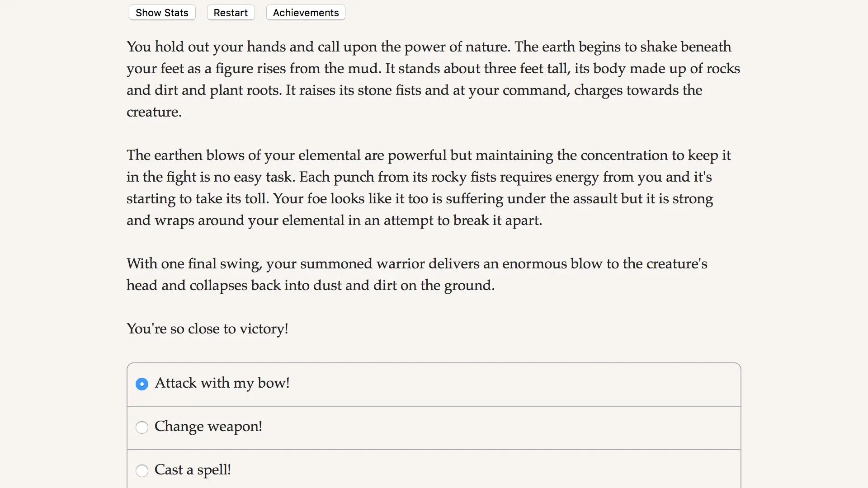868x488 pixels.
Task: Click the paragraph starting 'You hold out your hands'
Action: [x=433, y=79]
